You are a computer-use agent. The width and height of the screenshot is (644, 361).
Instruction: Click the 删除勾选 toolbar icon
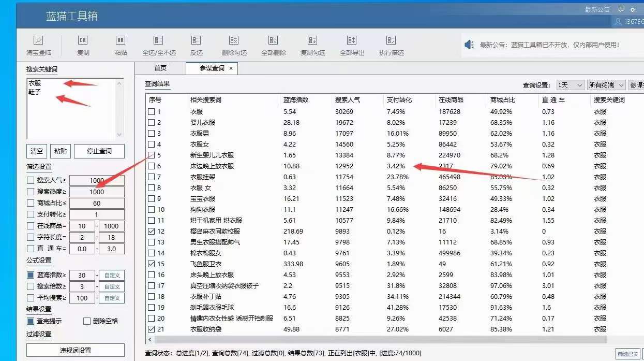(x=234, y=40)
